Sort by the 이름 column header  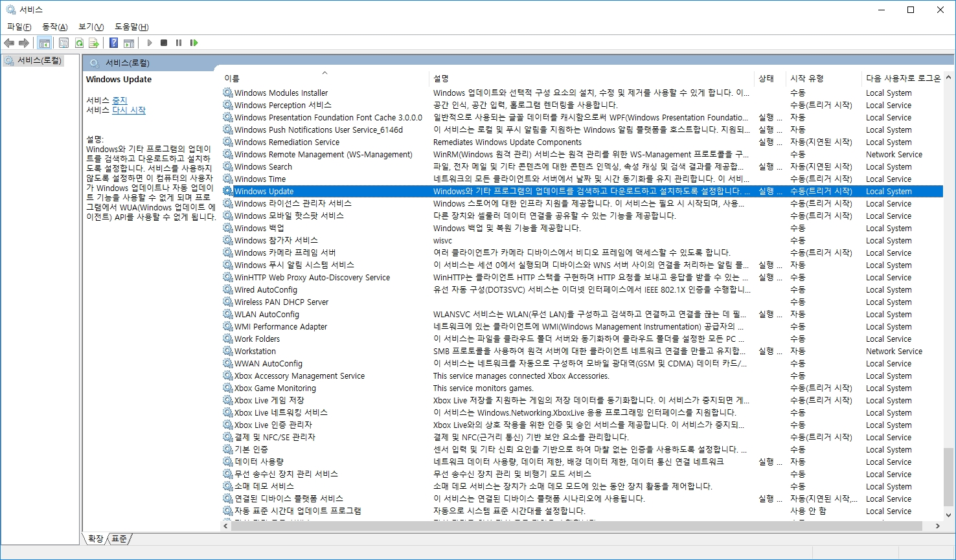(x=324, y=78)
